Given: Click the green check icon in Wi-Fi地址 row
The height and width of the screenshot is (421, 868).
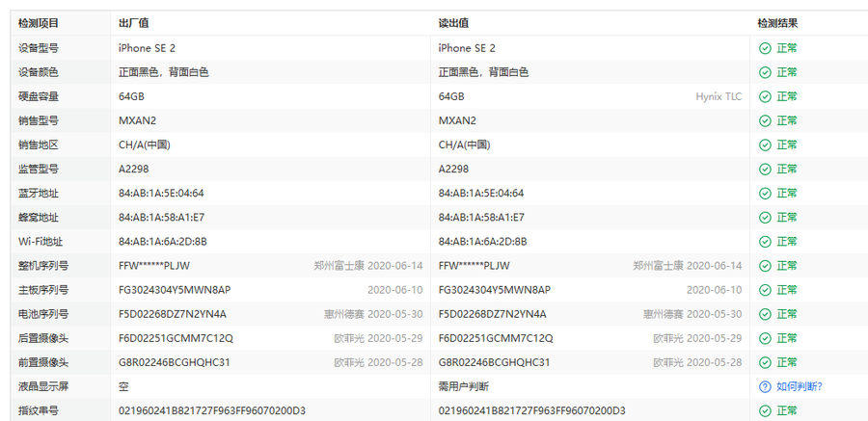Looking at the screenshot, I should pyautogui.click(x=765, y=242).
